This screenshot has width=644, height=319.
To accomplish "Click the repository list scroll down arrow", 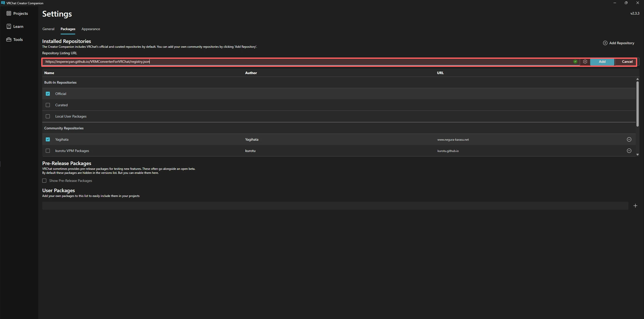I will [637, 155].
